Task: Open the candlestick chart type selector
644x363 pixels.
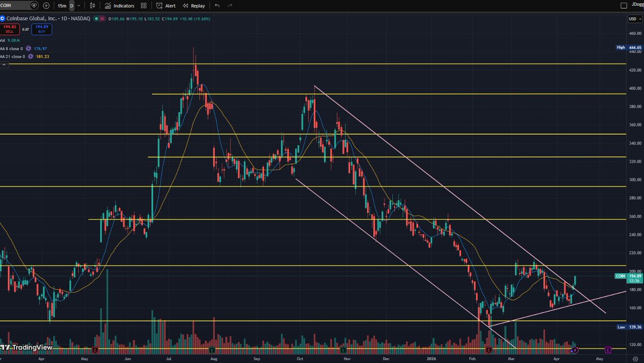Action: [92, 6]
